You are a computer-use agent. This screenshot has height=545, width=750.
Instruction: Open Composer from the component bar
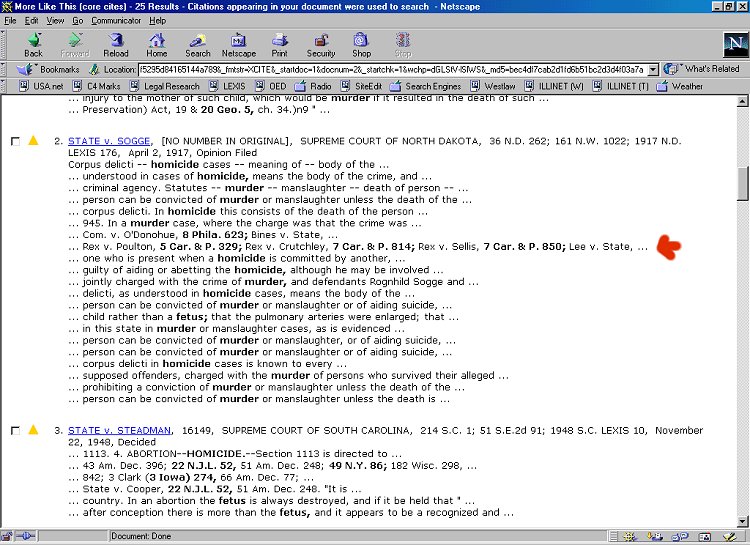(729, 537)
